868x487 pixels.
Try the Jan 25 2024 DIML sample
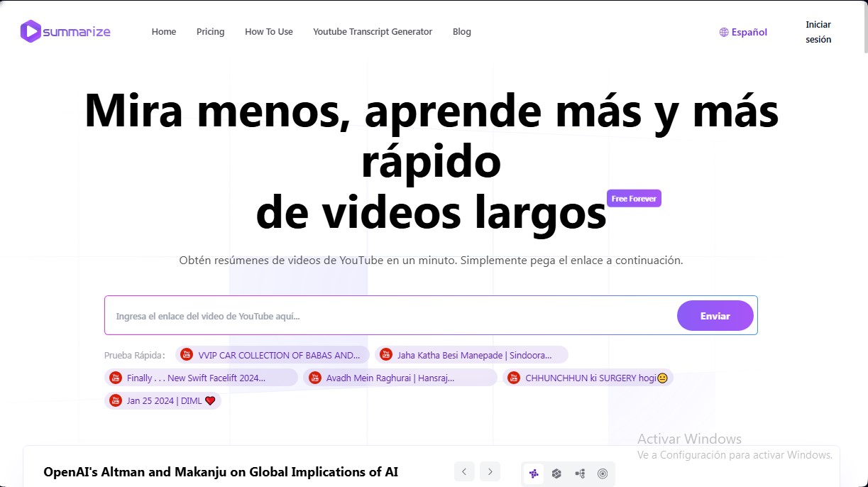tap(163, 400)
